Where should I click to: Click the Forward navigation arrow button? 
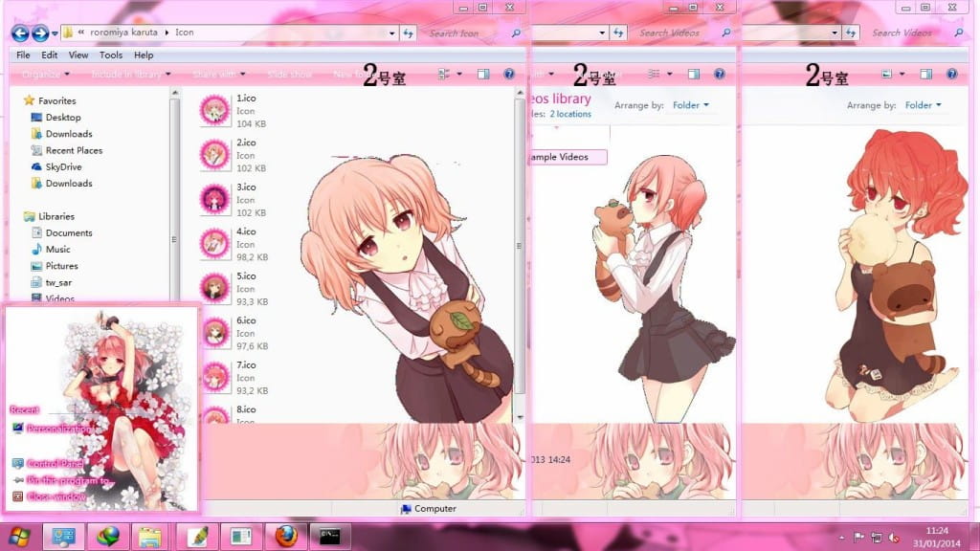40,33
